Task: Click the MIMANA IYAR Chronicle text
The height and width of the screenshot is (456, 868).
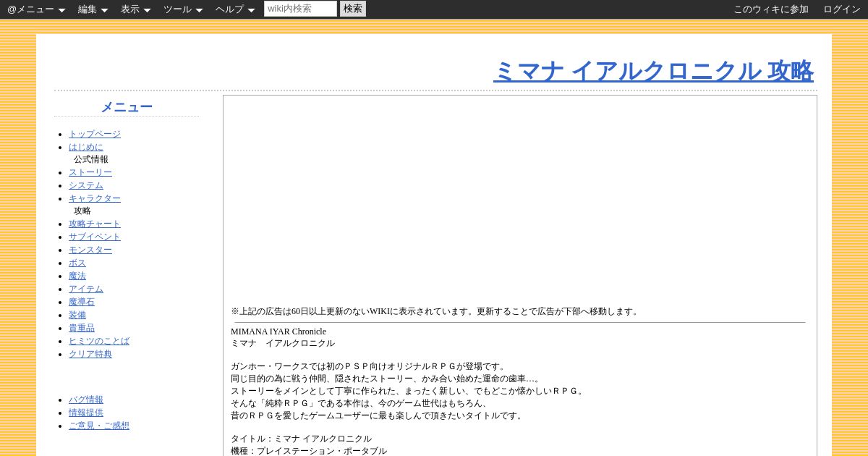Action: [x=278, y=332]
